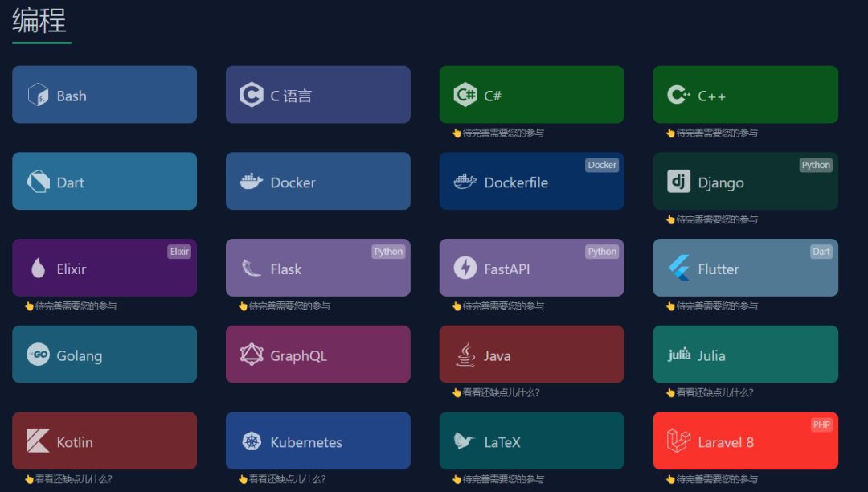Open the FastAPI card
The width and height of the screenshot is (868, 492).
[x=531, y=268]
